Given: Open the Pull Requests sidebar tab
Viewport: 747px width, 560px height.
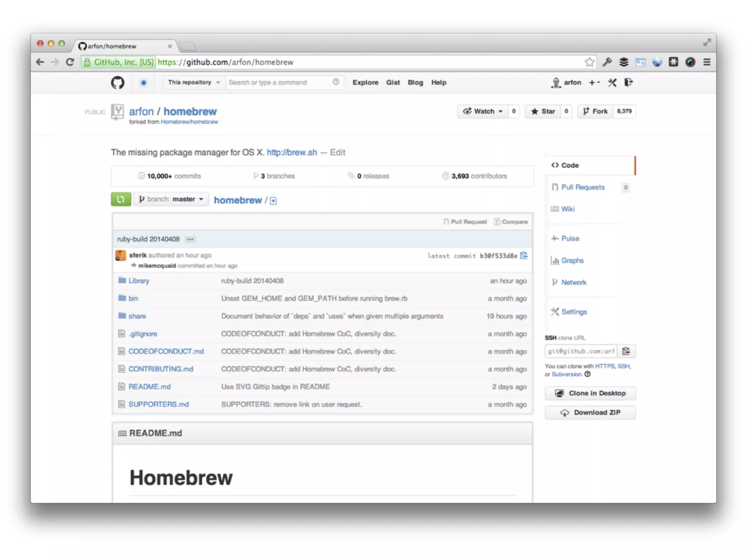Looking at the screenshot, I should pyautogui.click(x=582, y=187).
